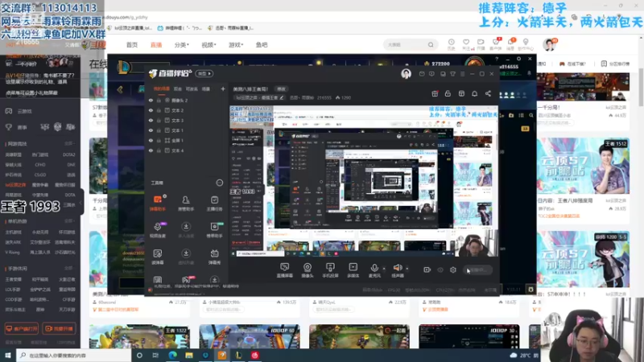Click the 客户端打开 button

[22, 329]
